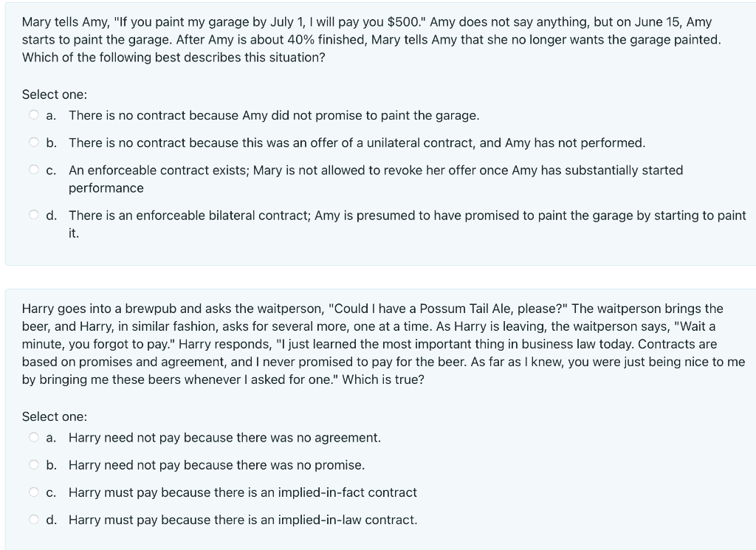Click answer text about offer of a unilateral contract

pos(357,143)
